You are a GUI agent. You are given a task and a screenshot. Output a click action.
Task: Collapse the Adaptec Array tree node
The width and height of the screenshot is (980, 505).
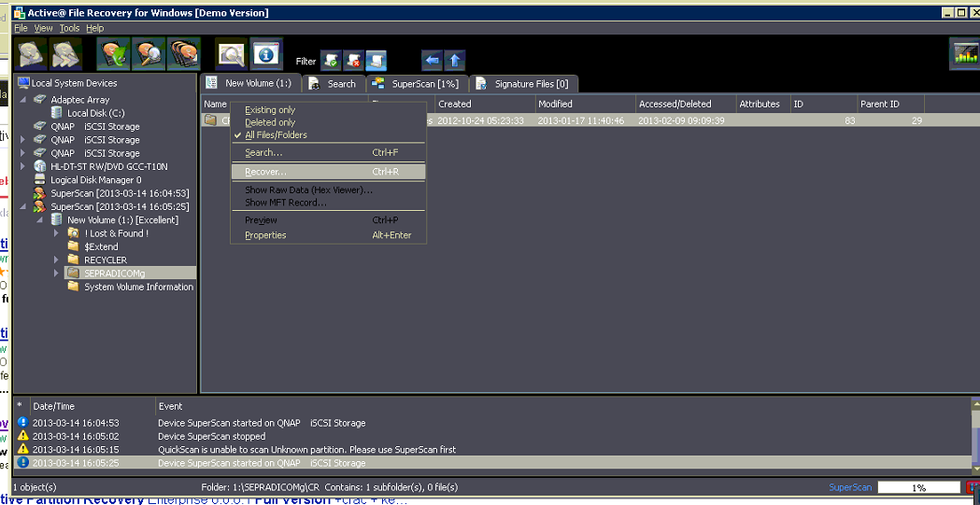pos(23,100)
